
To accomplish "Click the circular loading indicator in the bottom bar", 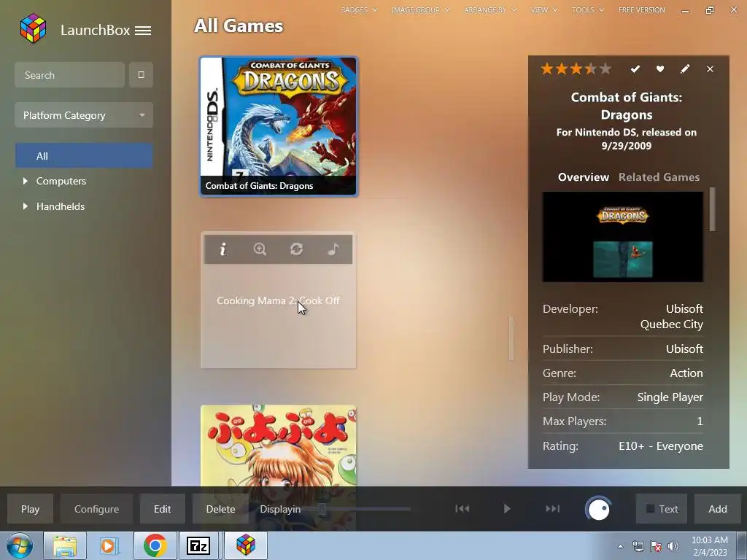I will [x=598, y=509].
